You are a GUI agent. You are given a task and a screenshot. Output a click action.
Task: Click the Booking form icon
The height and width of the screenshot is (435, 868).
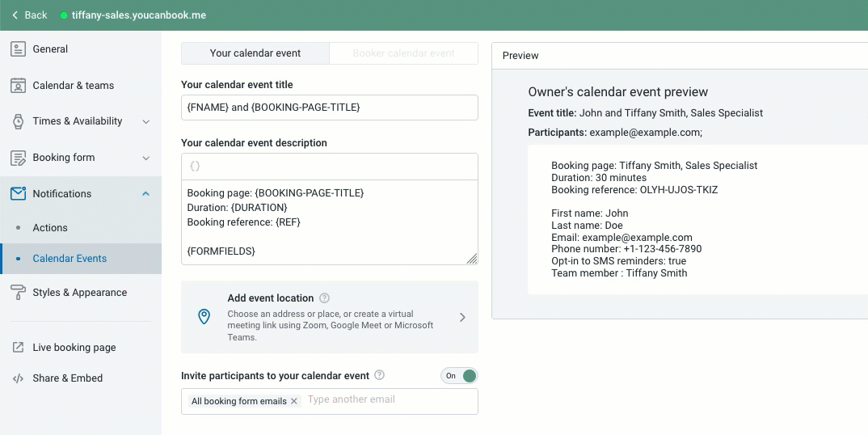18,158
